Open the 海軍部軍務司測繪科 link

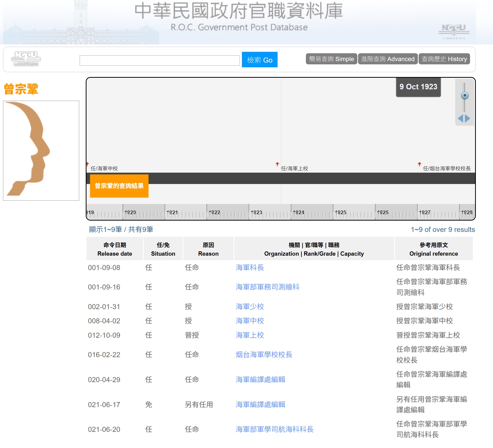coord(267,287)
